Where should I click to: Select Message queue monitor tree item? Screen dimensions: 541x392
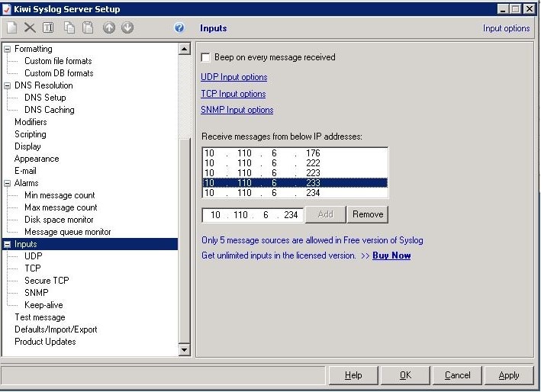click(68, 232)
